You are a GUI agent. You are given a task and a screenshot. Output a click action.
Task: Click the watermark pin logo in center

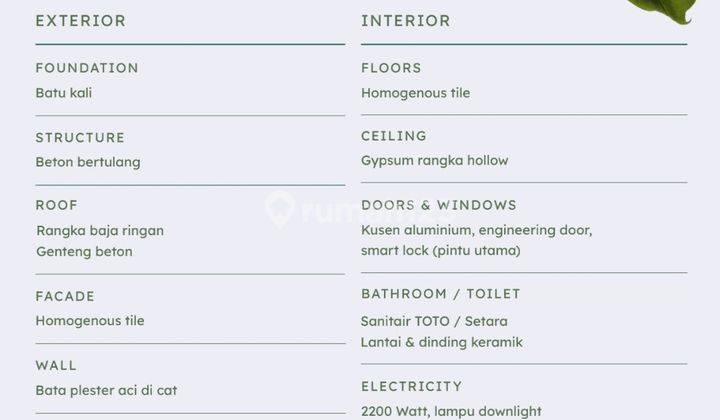[280, 210]
